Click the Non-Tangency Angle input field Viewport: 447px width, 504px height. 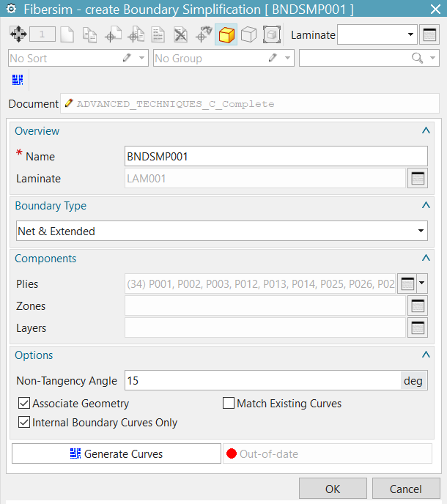262,381
